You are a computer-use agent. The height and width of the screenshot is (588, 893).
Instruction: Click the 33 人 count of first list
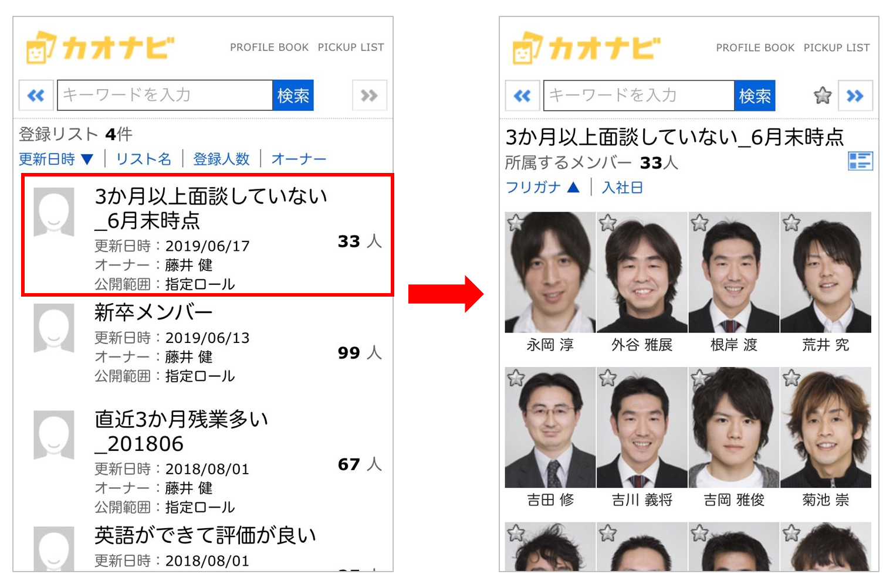360,241
